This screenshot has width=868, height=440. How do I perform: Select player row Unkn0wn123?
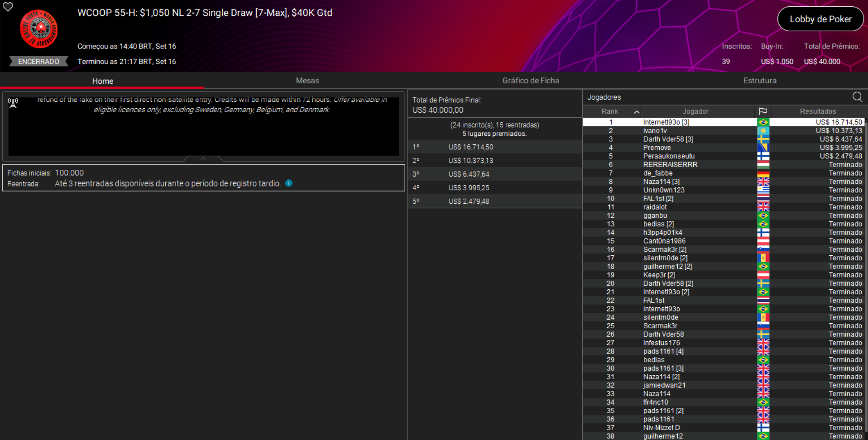tap(724, 190)
